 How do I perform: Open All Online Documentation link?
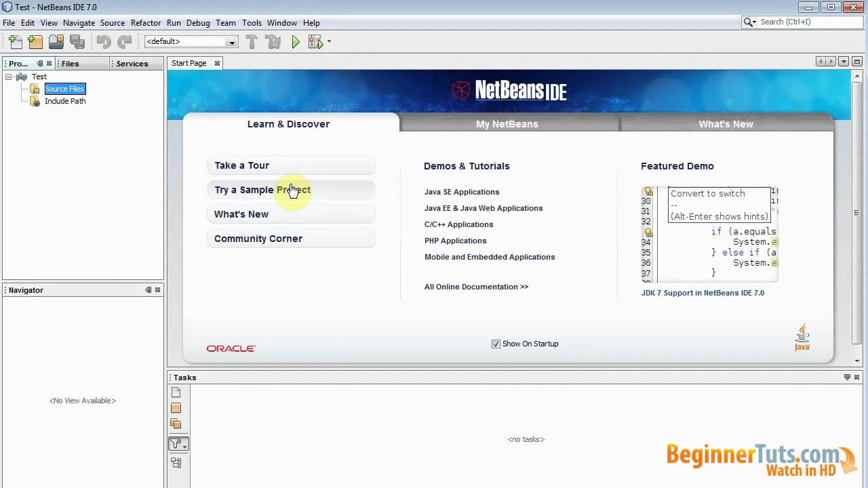[x=476, y=287]
